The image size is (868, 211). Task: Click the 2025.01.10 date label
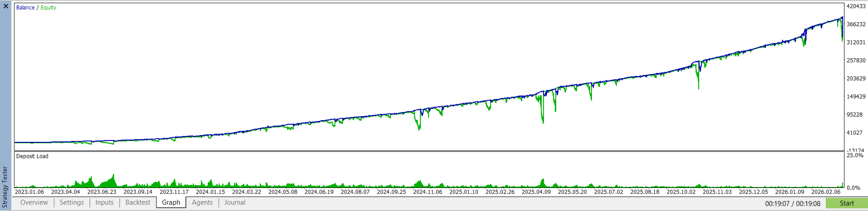[464, 192]
